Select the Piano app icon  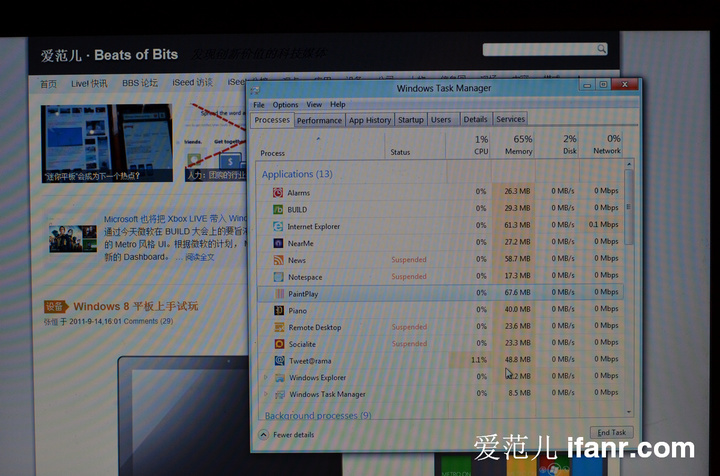[279, 310]
